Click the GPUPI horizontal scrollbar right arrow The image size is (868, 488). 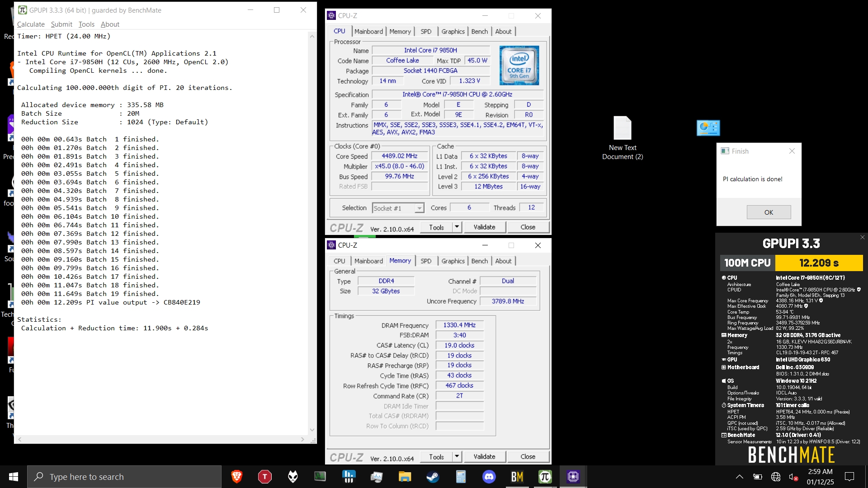pyautogui.click(x=302, y=439)
